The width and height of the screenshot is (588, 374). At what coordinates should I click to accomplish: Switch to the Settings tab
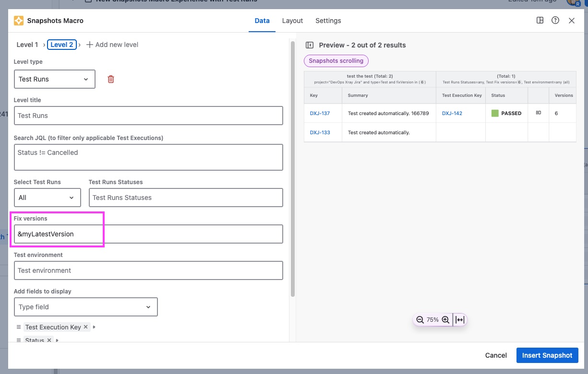coord(328,21)
